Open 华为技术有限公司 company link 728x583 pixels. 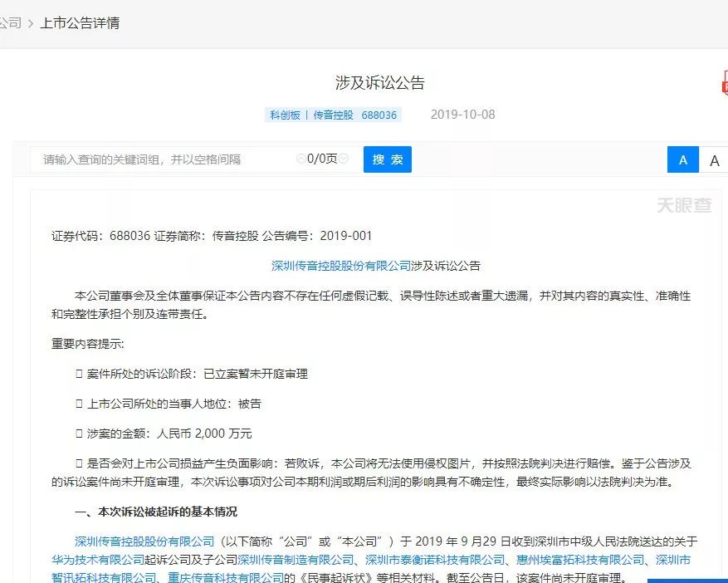(98, 559)
